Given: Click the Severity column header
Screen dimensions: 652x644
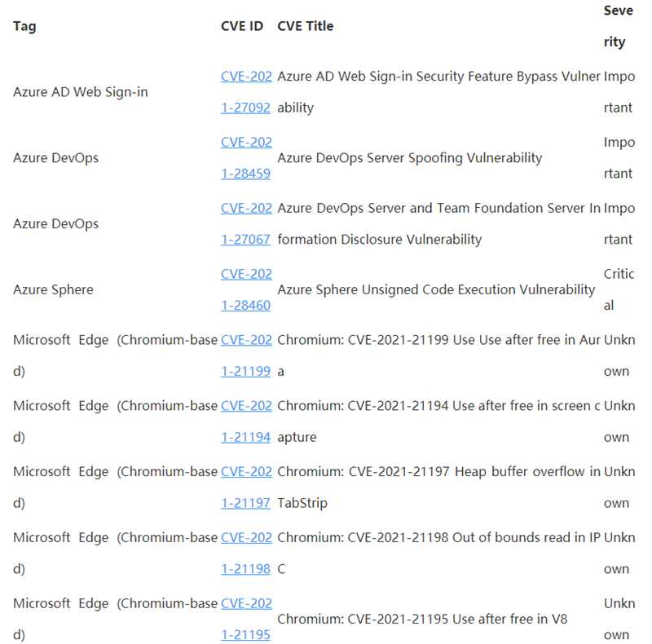Looking at the screenshot, I should click(x=618, y=26).
